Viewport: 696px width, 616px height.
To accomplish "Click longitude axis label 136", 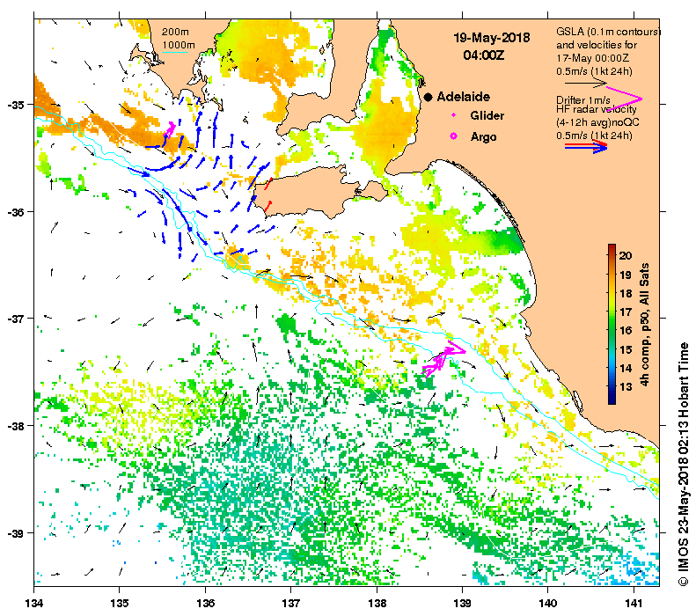I will click(x=206, y=603).
